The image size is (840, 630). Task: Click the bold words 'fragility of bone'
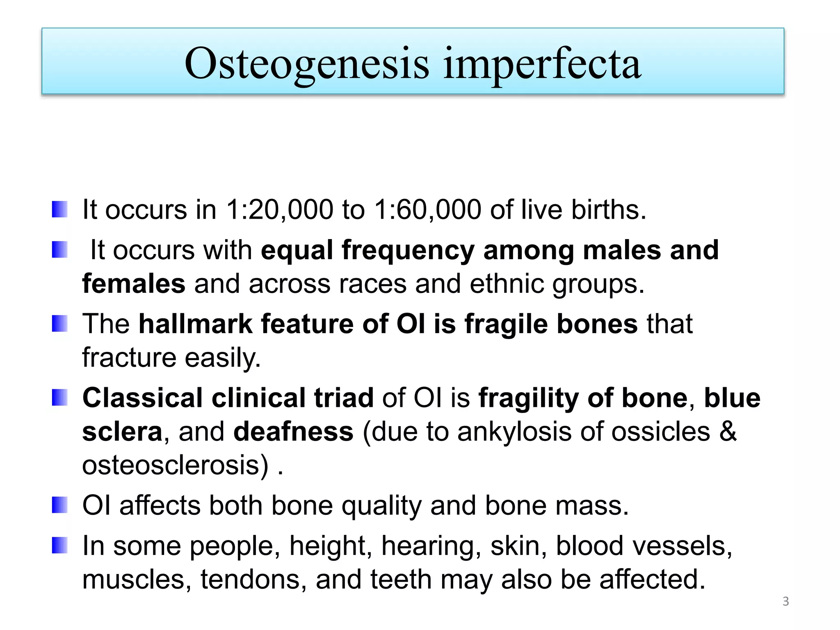[x=583, y=399]
